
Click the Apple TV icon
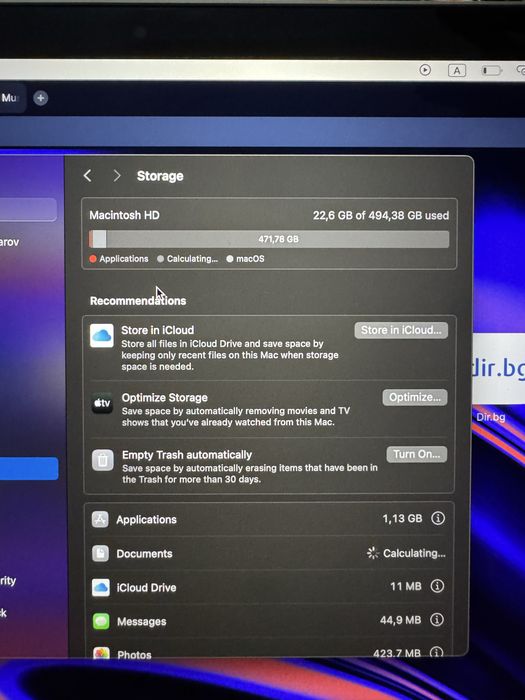pyautogui.click(x=102, y=404)
